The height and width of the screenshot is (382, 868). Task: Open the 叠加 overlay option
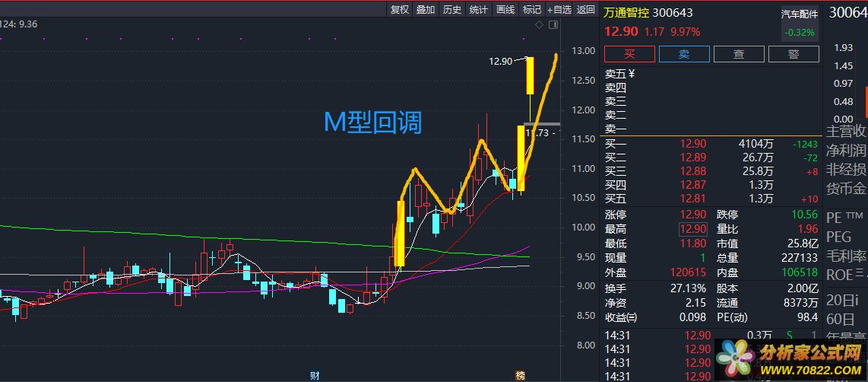(426, 9)
